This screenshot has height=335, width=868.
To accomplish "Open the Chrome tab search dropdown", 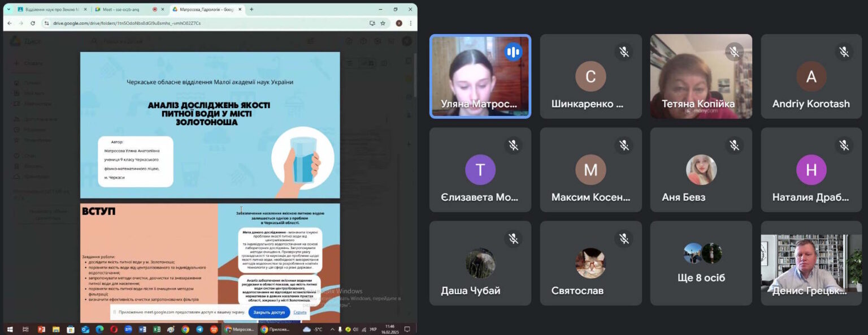I will pyautogui.click(x=8, y=9).
